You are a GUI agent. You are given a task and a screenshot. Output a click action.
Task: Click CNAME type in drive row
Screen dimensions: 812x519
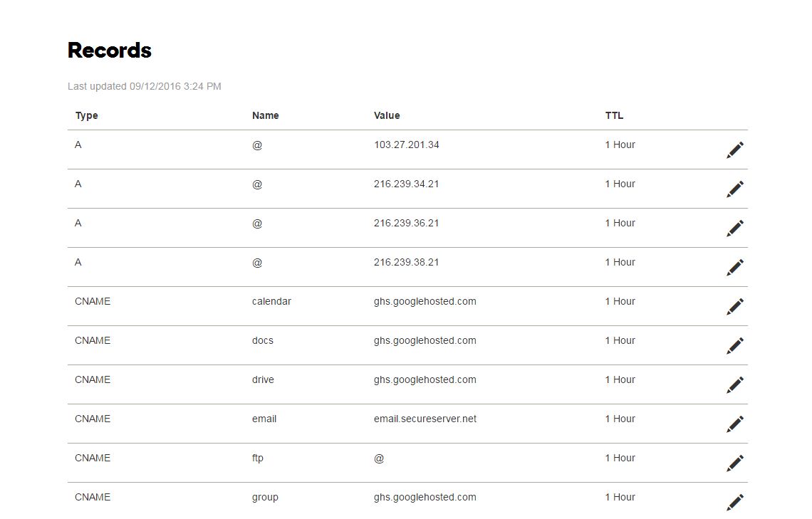[93, 379]
